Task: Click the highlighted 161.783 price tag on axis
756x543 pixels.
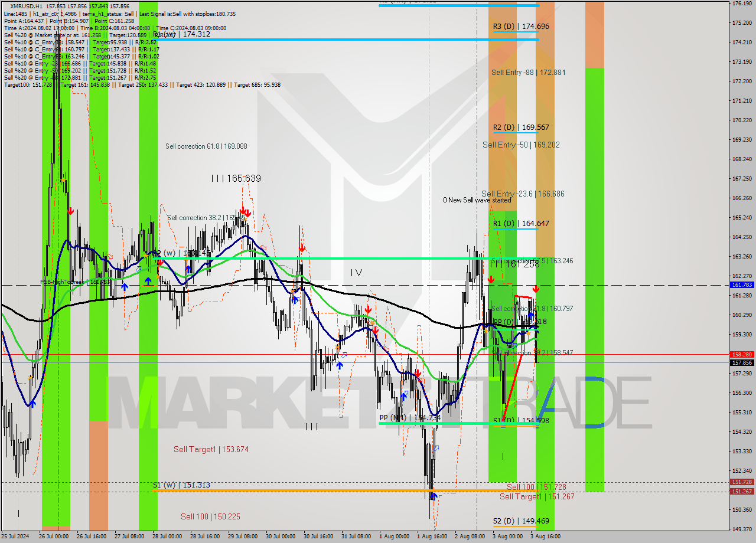Action: pos(742,285)
